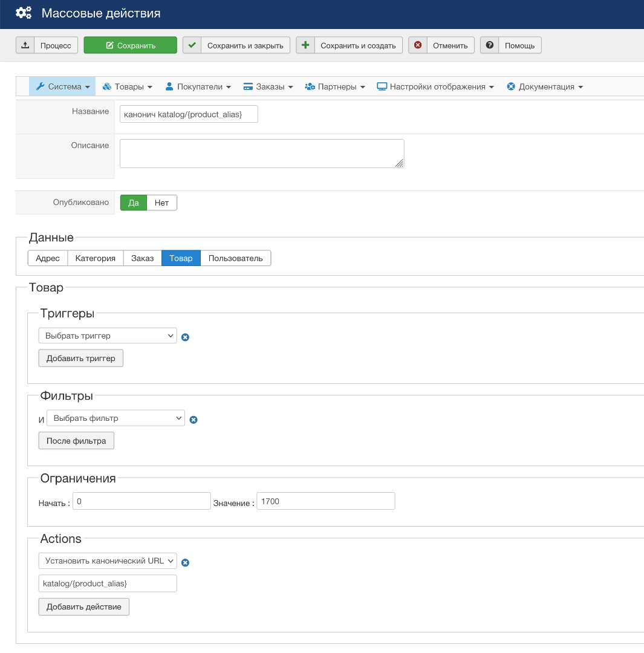
Task: Switch to the Адрес data tab
Action: click(x=48, y=258)
